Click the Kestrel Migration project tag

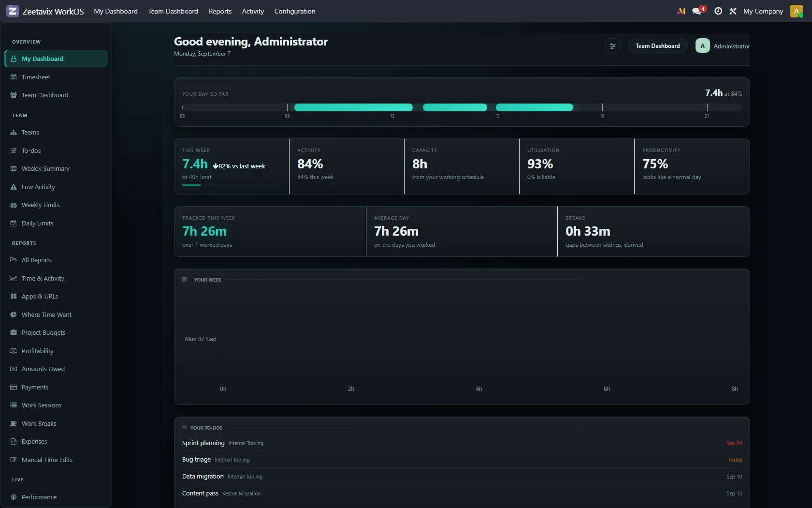click(x=241, y=494)
